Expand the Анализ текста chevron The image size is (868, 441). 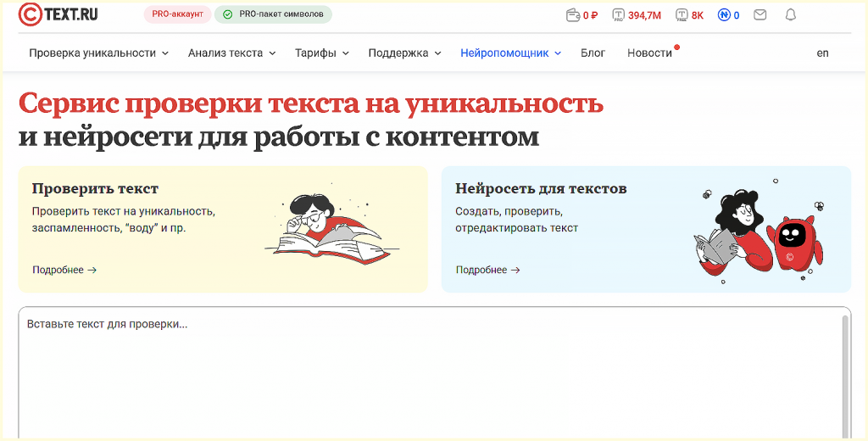click(272, 53)
